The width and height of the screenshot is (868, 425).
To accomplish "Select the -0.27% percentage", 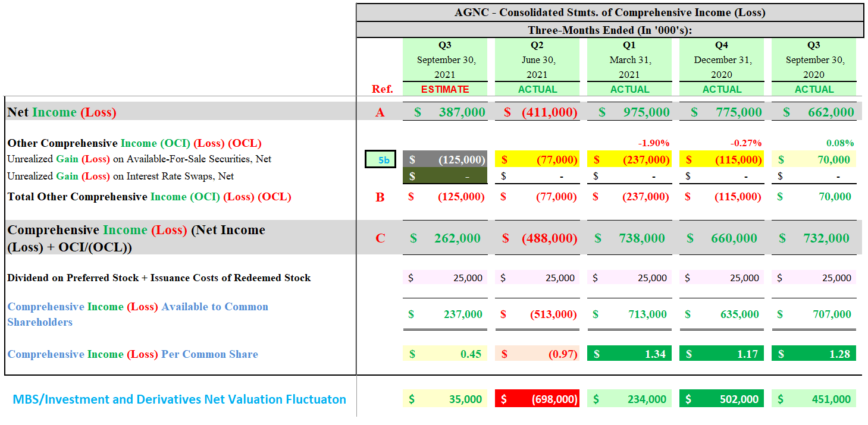I will coord(745,143).
